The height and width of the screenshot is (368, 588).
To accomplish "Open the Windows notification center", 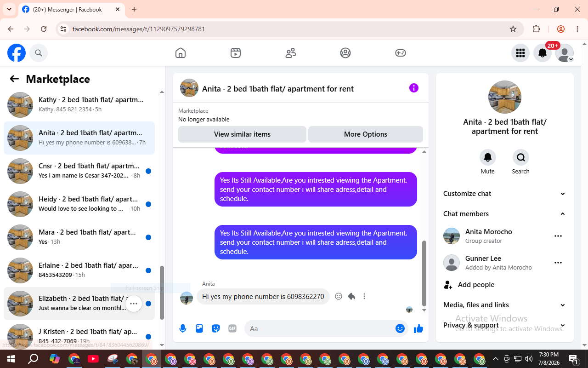I will tap(573, 359).
